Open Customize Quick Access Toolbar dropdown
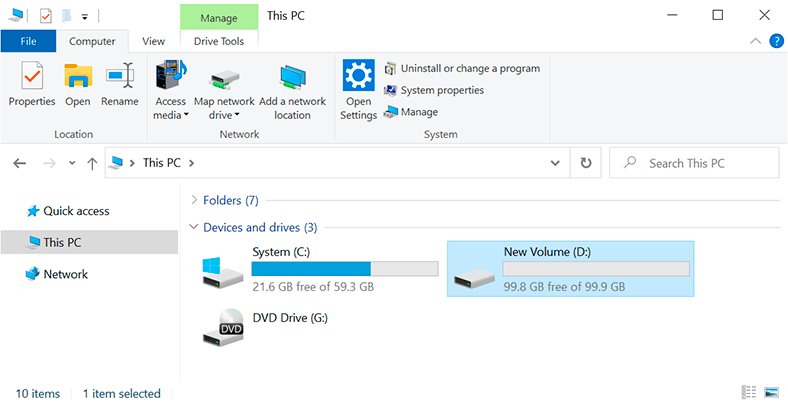 pos(85,17)
